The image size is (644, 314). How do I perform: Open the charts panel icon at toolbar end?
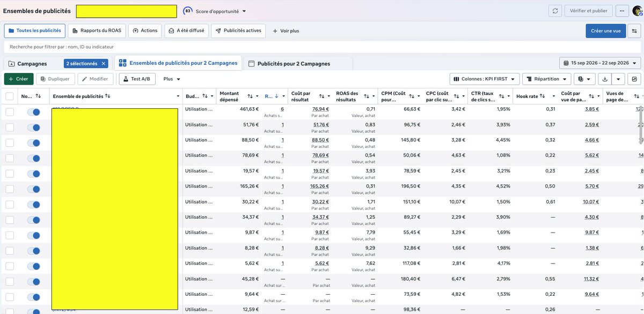point(635,79)
